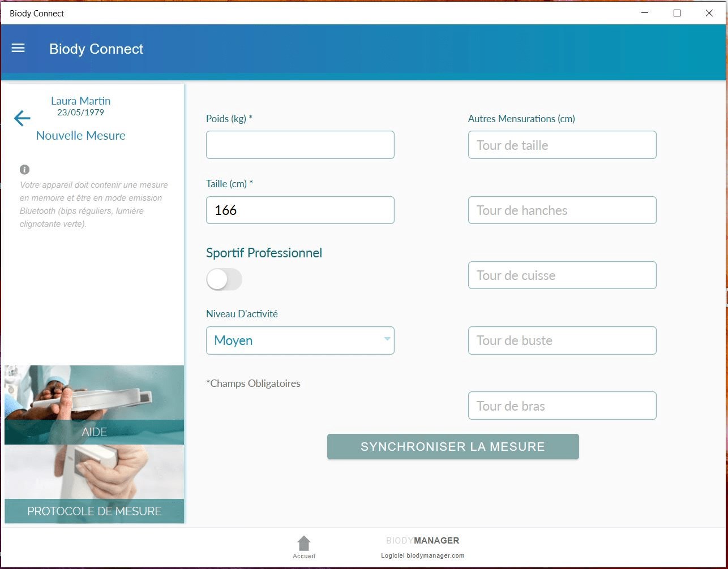The height and width of the screenshot is (569, 728).
Task: Click the Accueil home icon
Action: [x=304, y=548]
